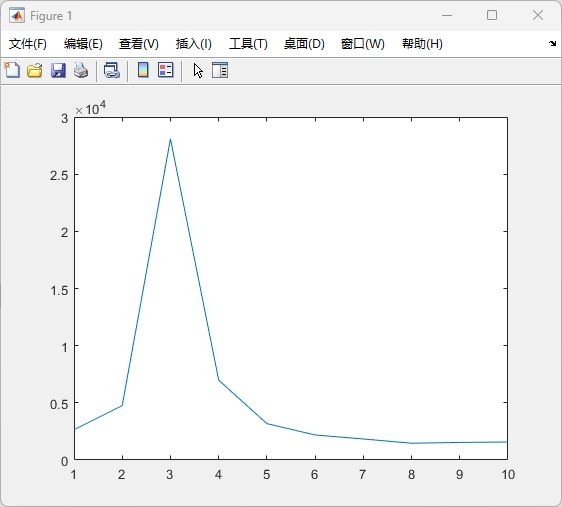562x507 pixels.
Task: Print the figure with the printer icon
Action: (x=81, y=70)
